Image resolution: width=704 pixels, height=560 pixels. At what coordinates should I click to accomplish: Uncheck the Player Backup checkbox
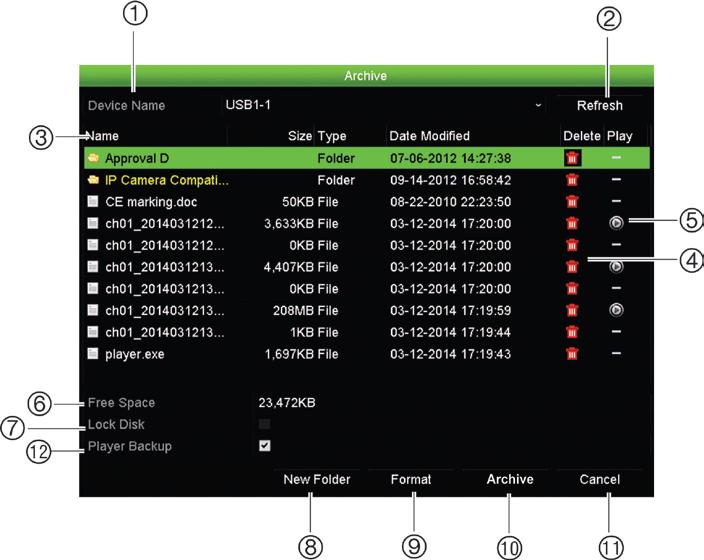(264, 445)
